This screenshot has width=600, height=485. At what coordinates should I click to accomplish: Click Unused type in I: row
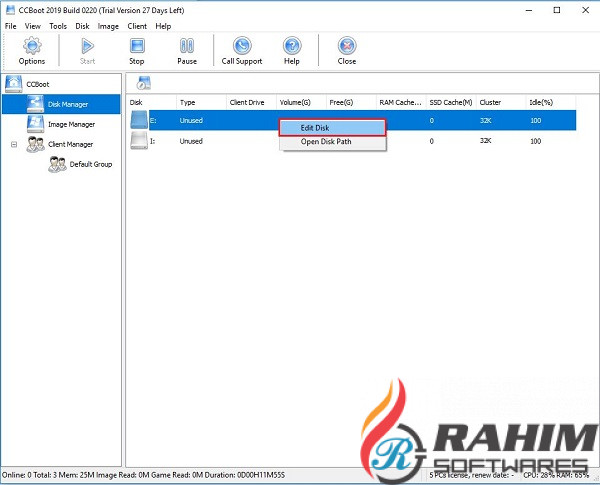pyautogui.click(x=191, y=141)
